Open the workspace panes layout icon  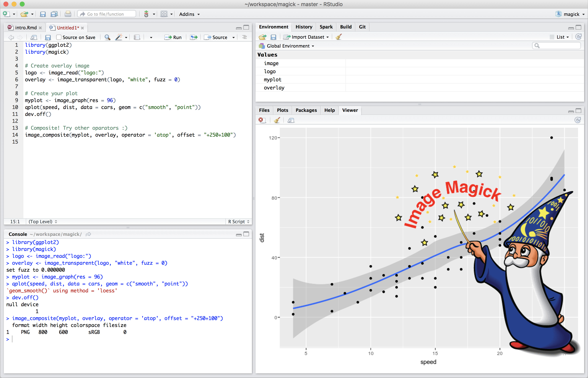(x=164, y=14)
